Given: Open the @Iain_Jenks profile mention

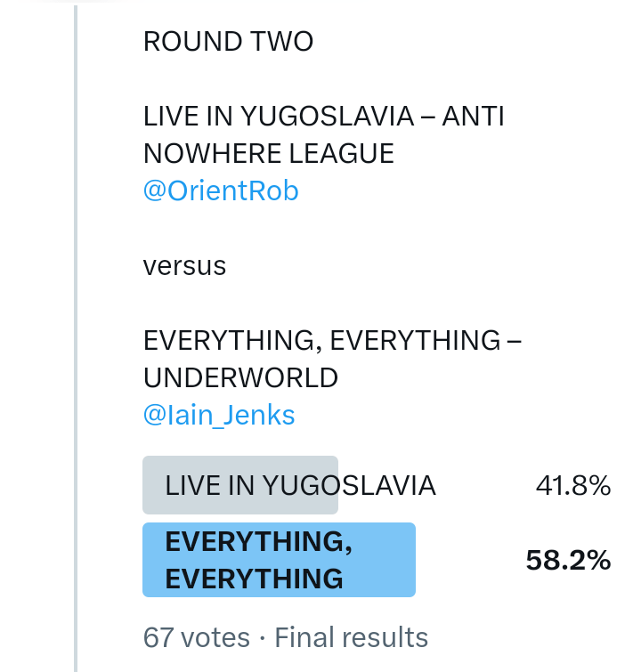Looking at the screenshot, I should [219, 415].
